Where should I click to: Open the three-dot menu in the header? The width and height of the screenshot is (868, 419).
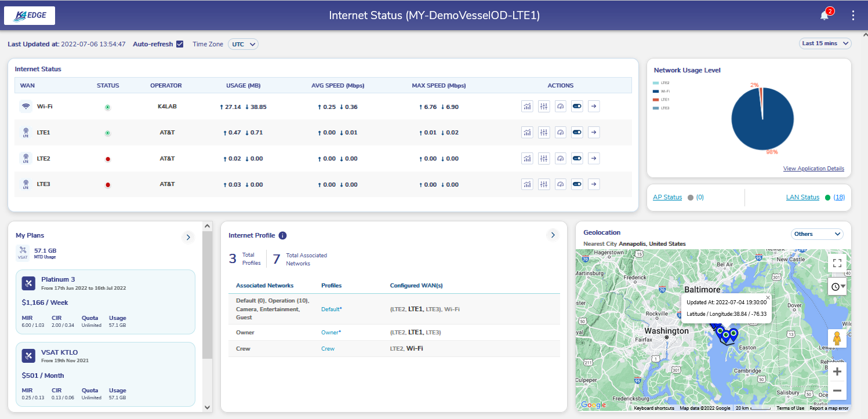click(x=852, y=16)
